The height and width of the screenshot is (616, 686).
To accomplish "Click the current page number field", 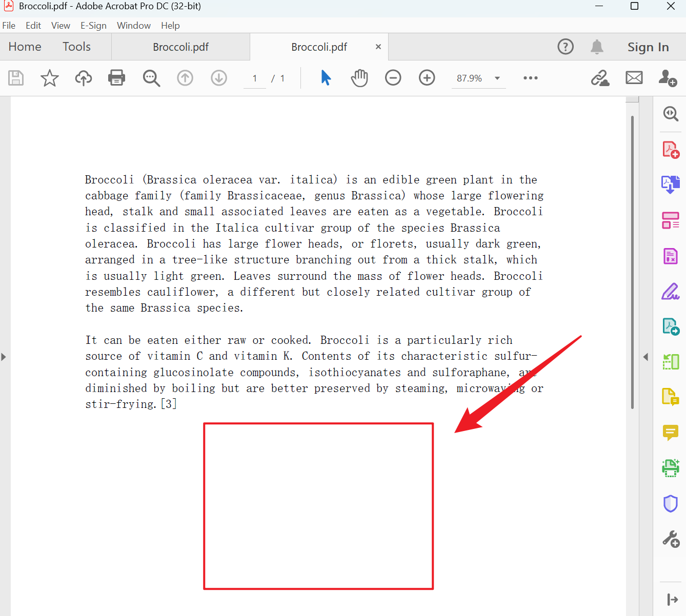I will tap(255, 78).
